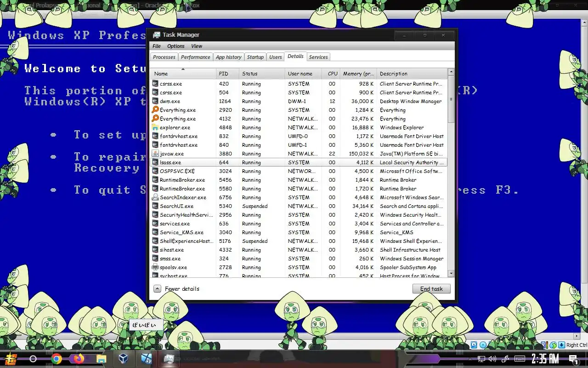This screenshot has width=588, height=368.
Task: Sort by the Status column header
Action: (262, 74)
